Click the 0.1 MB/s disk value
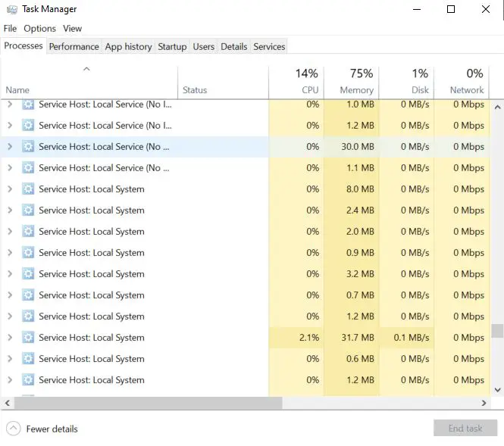This screenshot has width=504, height=446. pos(412,338)
